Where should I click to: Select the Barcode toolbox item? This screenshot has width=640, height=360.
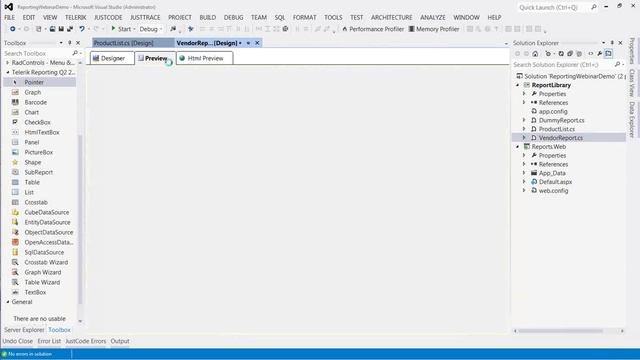[36, 102]
